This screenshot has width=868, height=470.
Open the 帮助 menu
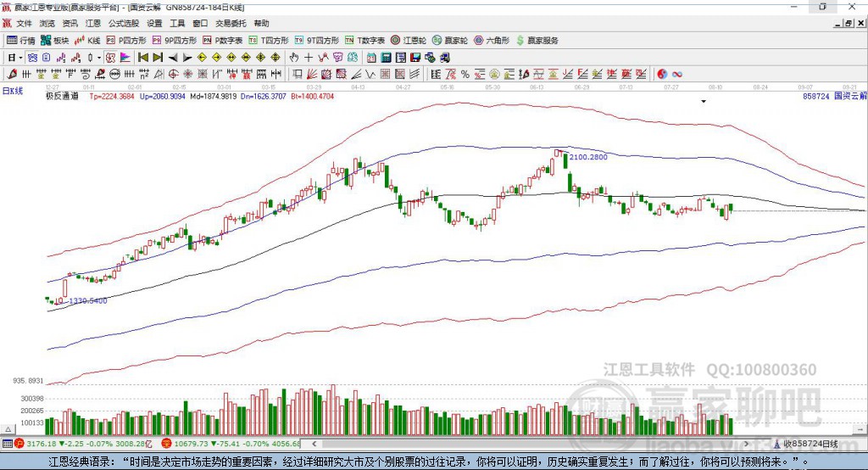[261, 23]
